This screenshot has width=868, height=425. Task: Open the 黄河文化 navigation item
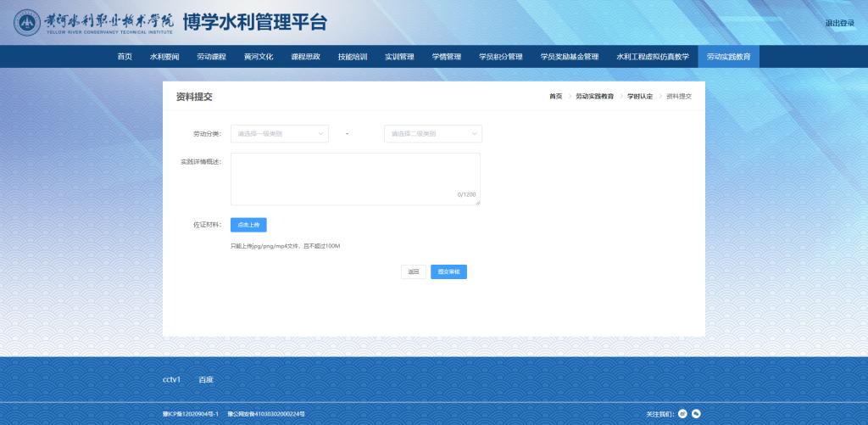pyautogui.click(x=259, y=57)
